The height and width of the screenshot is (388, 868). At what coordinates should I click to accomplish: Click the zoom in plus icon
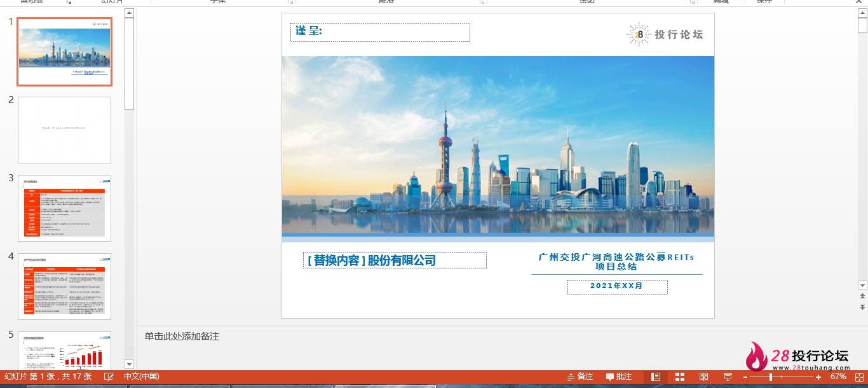pyautogui.click(x=818, y=377)
